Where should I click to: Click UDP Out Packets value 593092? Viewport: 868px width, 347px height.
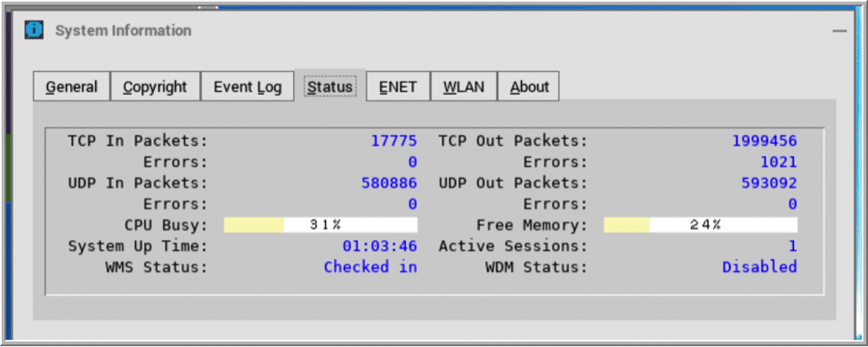click(x=769, y=182)
